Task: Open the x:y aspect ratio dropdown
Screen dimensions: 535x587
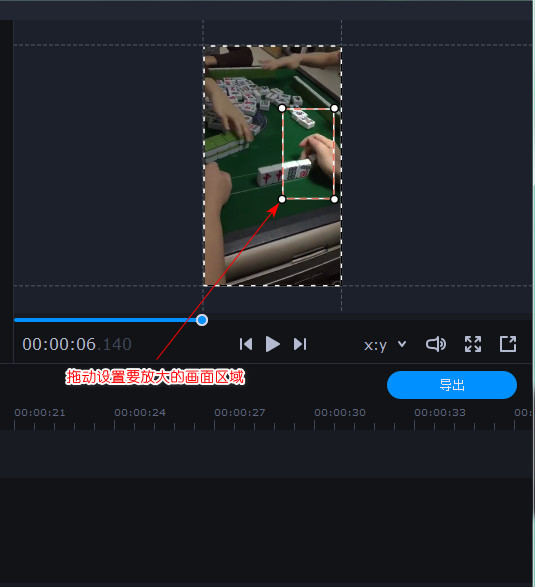Action: coord(385,345)
